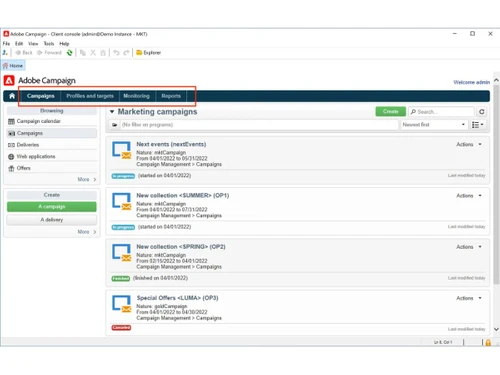Open the list view mode icon dropdown
The height and width of the screenshot is (375, 500).
click(x=478, y=125)
